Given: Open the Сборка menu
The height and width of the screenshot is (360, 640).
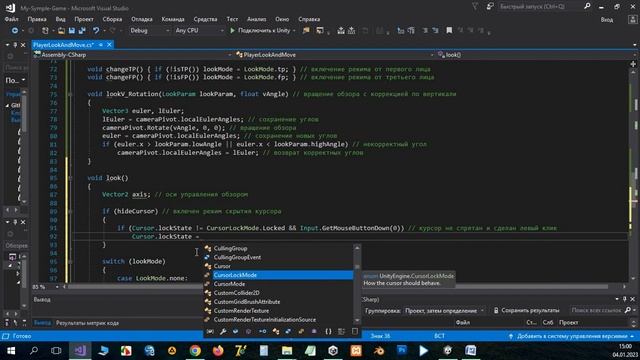Looking at the screenshot, I should [112, 19].
